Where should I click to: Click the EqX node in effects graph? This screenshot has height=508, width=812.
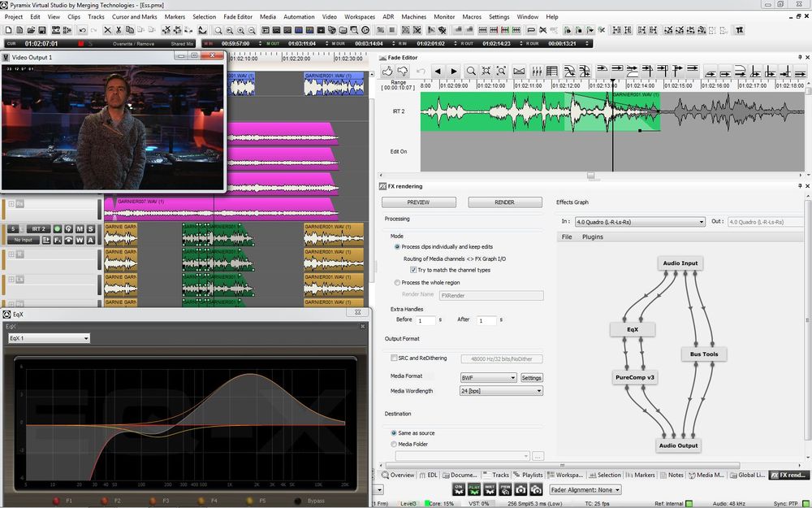[633, 329]
